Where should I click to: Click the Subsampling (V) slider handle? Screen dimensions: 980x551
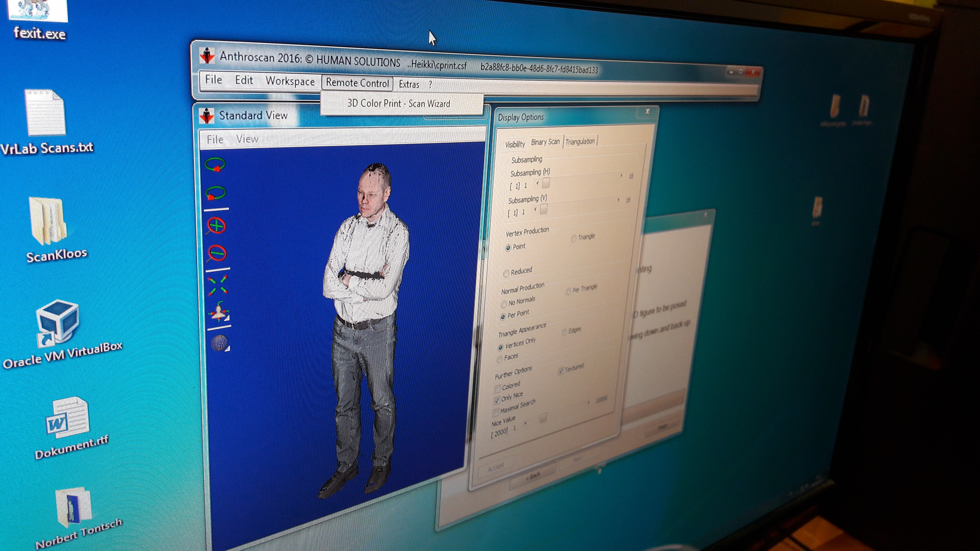click(x=544, y=209)
